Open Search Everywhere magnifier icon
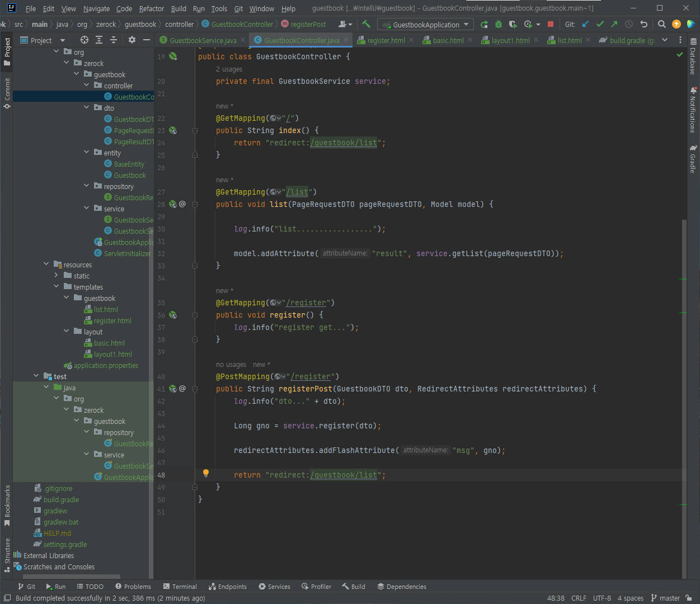The width and height of the screenshot is (700, 604). coord(662,24)
